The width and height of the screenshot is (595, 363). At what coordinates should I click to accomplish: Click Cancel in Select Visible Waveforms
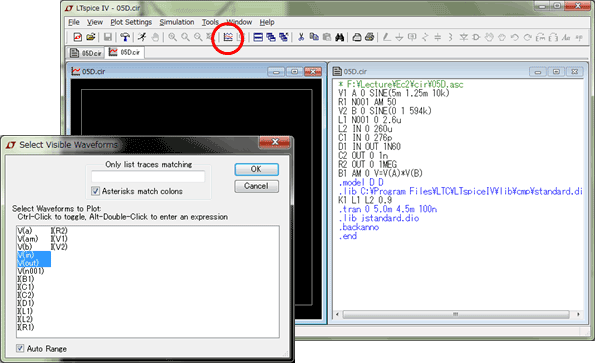point(257,186)
